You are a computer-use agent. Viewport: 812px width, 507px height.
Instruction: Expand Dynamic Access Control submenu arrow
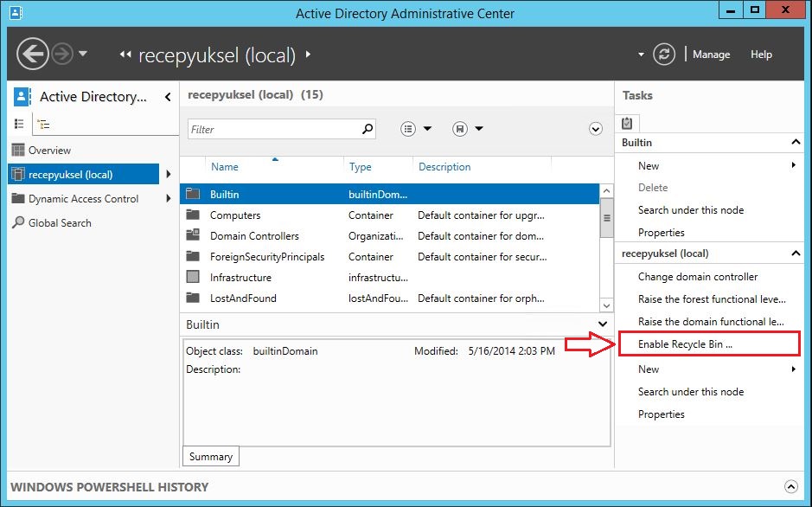point(169,198)
